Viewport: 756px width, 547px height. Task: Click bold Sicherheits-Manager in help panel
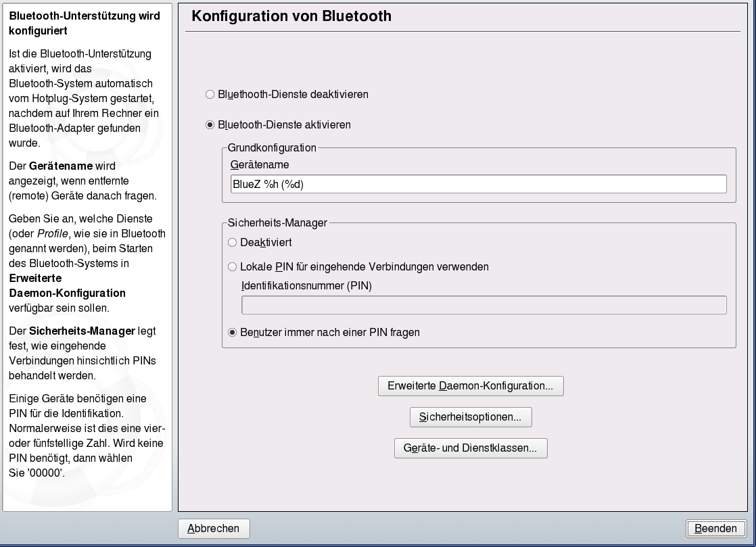click(82, 331)
